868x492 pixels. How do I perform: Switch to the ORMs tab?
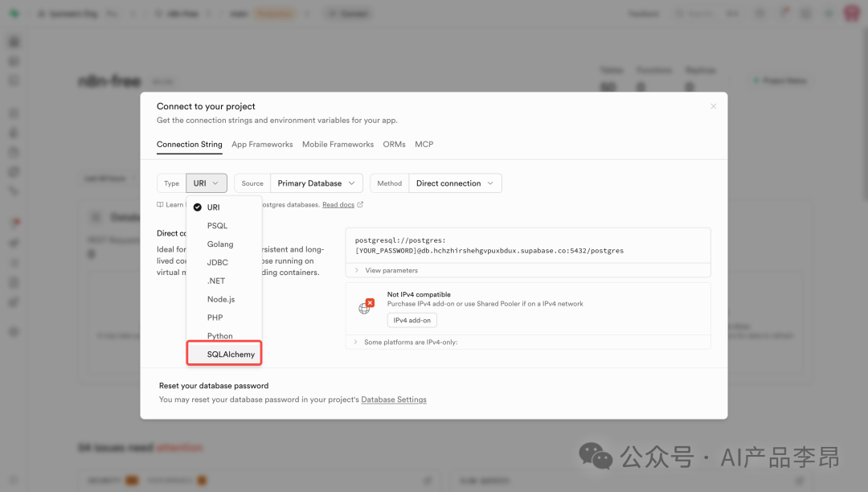394,145
